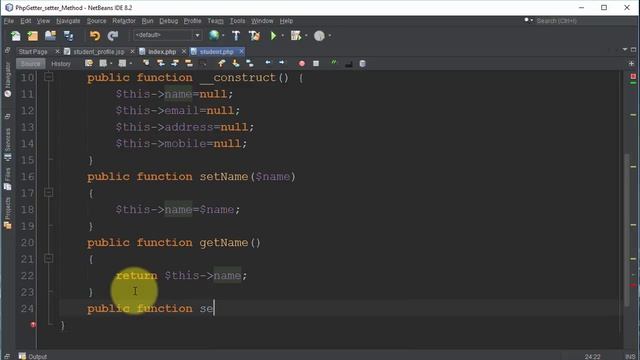Click the Shift Line Left icon
The width and height of the screenshot is (640, 360).
(267, 63)
